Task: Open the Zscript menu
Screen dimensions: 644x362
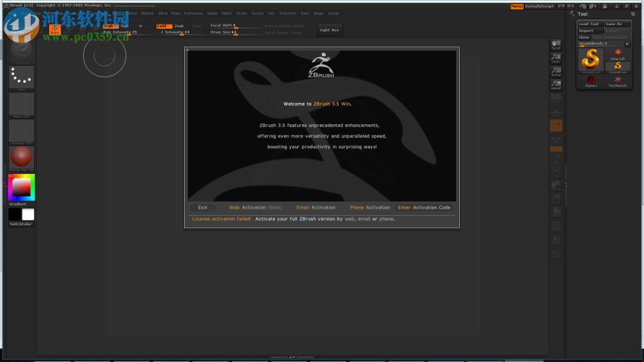Action: (334, 13)
